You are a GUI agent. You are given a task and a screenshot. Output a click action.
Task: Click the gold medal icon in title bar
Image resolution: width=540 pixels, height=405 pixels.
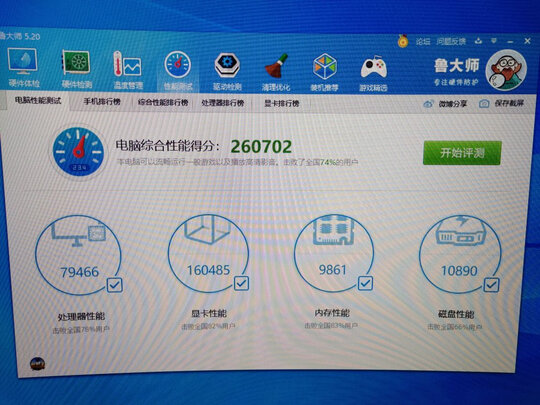(403, 41)
